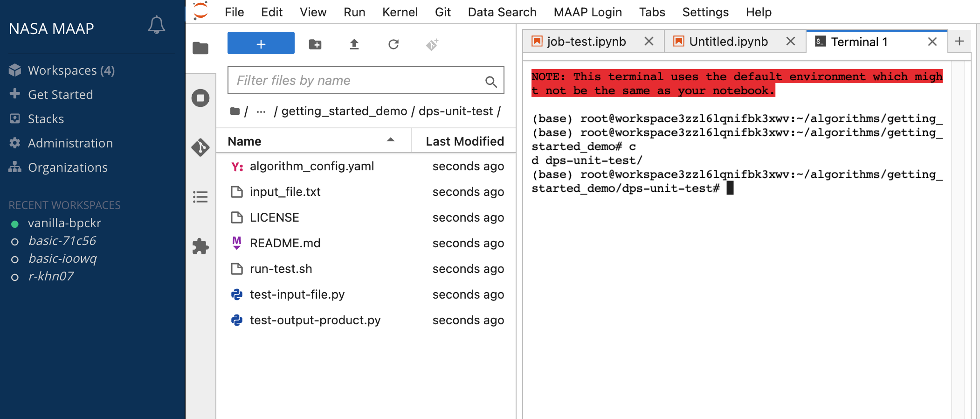The width and height of the screenshot is (980, 419).
Task: Open the Settings menu
Action: [705, 12]
